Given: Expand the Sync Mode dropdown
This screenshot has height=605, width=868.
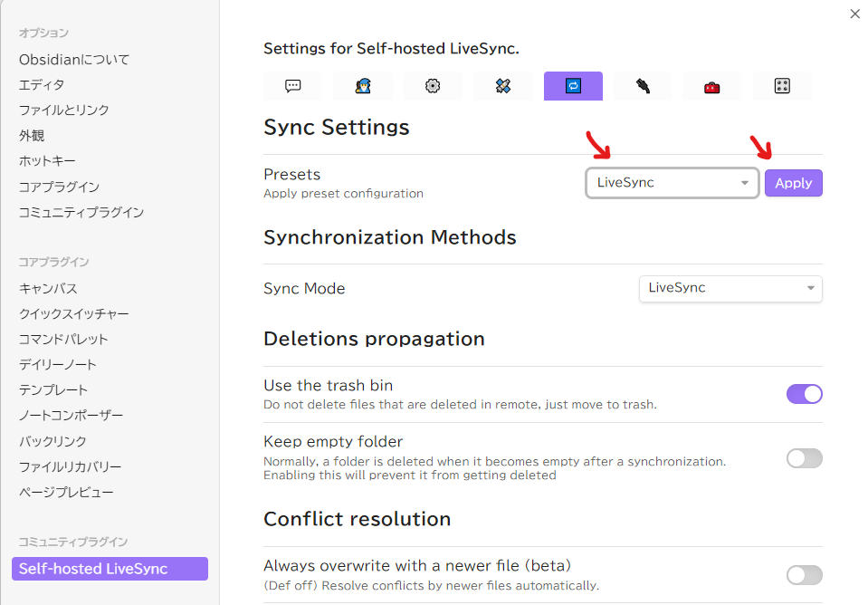Looking at the screenshot, I should (x=730, y=288).
